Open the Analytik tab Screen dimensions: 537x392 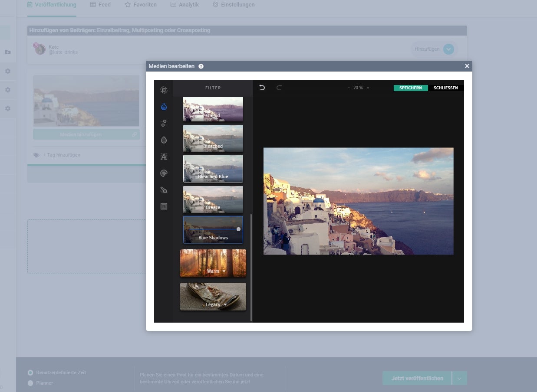[184, 4]
